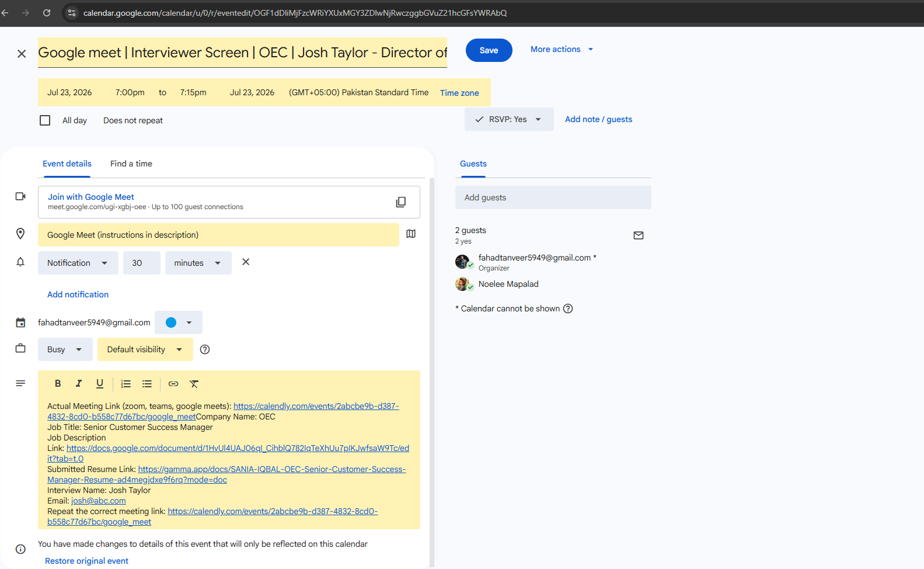This screenshot has width=924, height=569.
Task: Toggle underline formatting in the description
Action: [100, 384]
